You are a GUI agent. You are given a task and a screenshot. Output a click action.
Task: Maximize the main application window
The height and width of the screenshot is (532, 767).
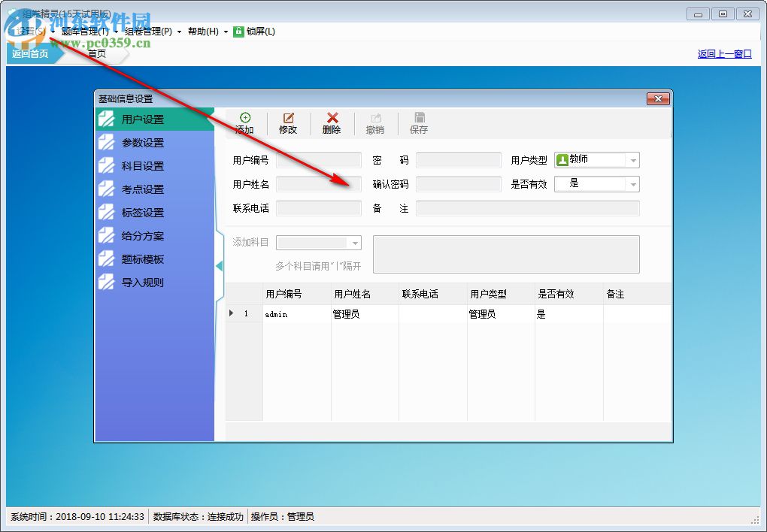(x=723, y=14)
